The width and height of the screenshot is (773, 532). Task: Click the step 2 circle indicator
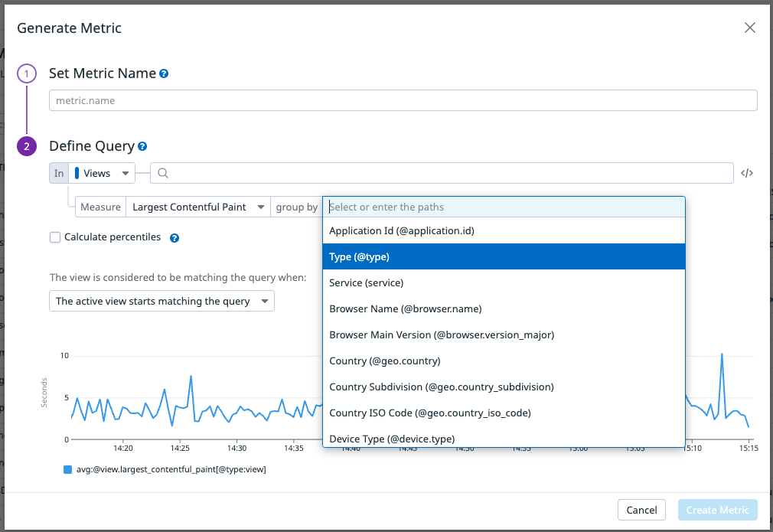click(x=27, y=146)
